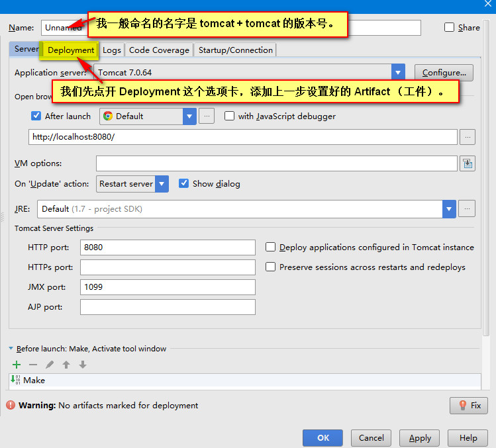Focus the HTTPs port field
496x448 pixels.
(x=168, y=267)
